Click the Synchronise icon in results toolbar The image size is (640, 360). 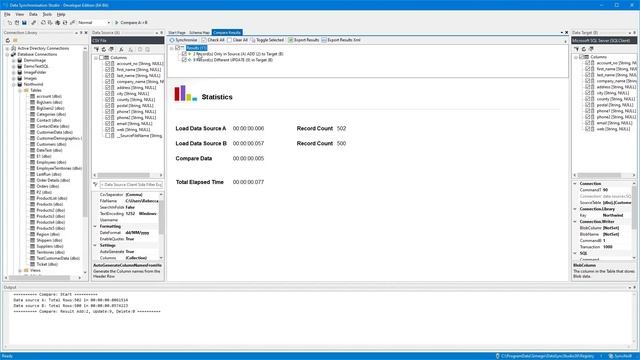pyautogui.click(x=172, y=40)
